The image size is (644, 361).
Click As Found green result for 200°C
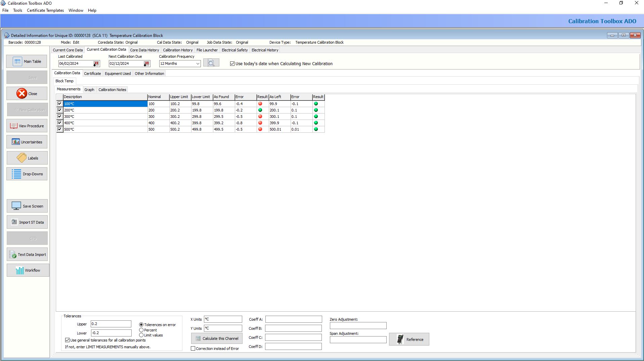(260, 110)
